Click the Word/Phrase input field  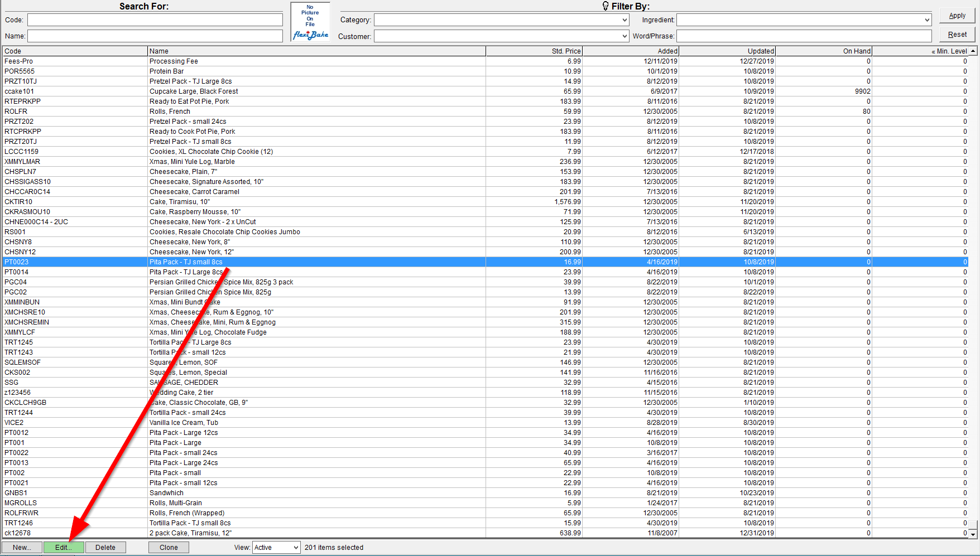pyautogui.click(x=804, y=36)
